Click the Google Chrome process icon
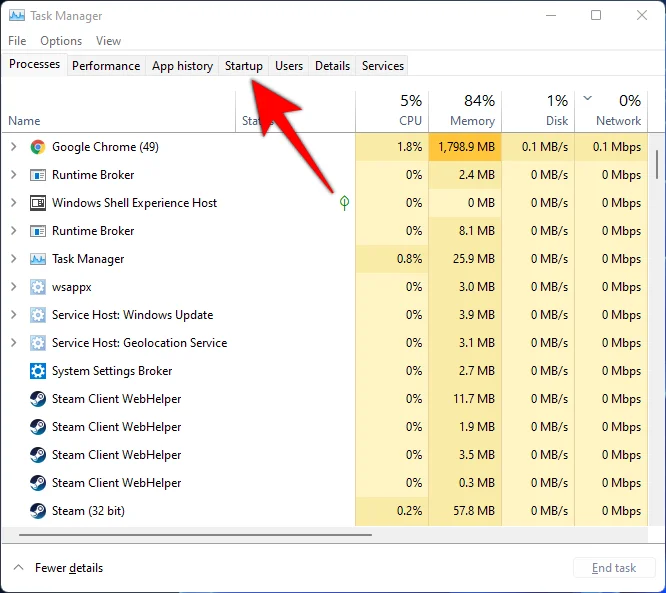The width and height of the screenshot is (666, 593). point(38,147)
